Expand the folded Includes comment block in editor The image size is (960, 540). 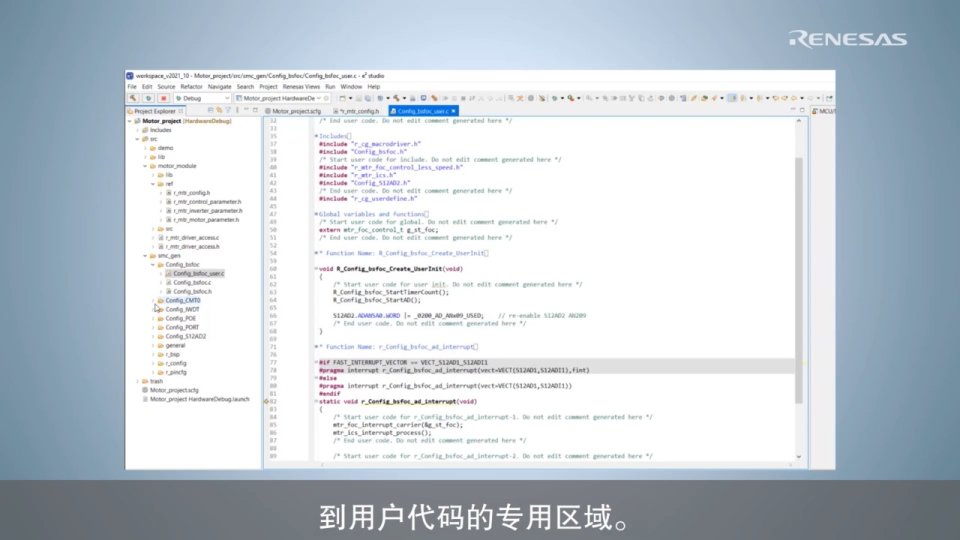tap(317, 136)
